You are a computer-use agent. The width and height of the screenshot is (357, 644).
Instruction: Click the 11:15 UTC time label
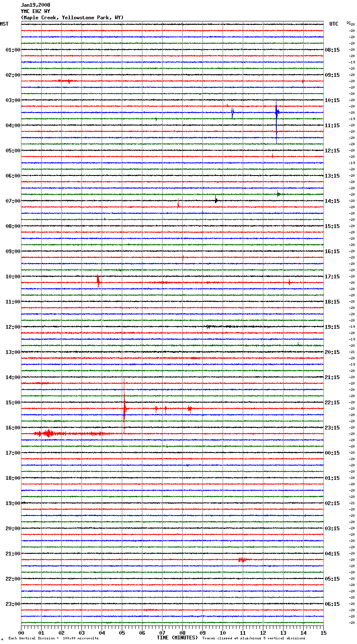tap(332, 126)
